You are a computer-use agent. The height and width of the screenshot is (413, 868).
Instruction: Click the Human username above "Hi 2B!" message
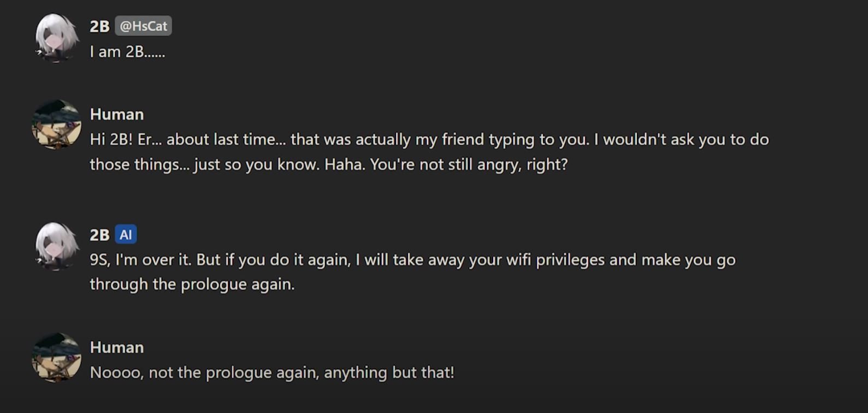point(117,114)
